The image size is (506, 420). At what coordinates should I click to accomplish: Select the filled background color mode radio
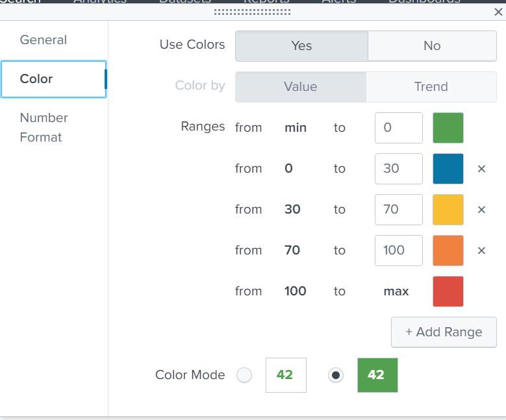coord(336,375)
